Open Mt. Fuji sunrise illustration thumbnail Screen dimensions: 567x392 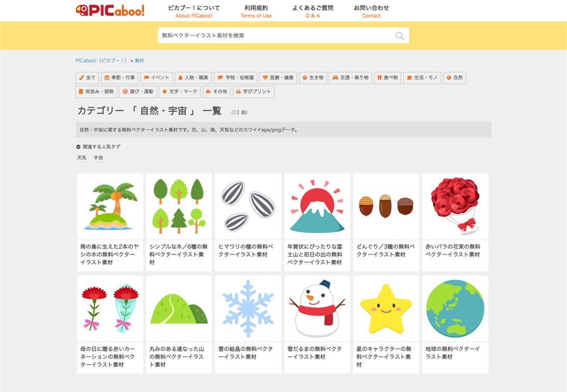tap(317, 206)
